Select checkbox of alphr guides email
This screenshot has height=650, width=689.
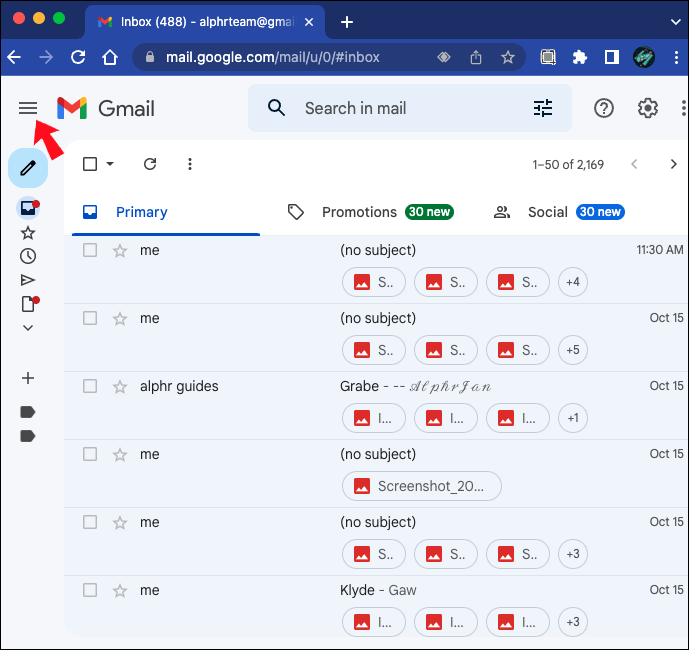(x=90, y=386)
